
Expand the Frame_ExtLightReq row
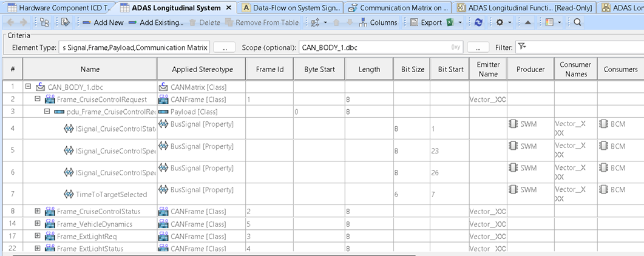tap(38, 236)
